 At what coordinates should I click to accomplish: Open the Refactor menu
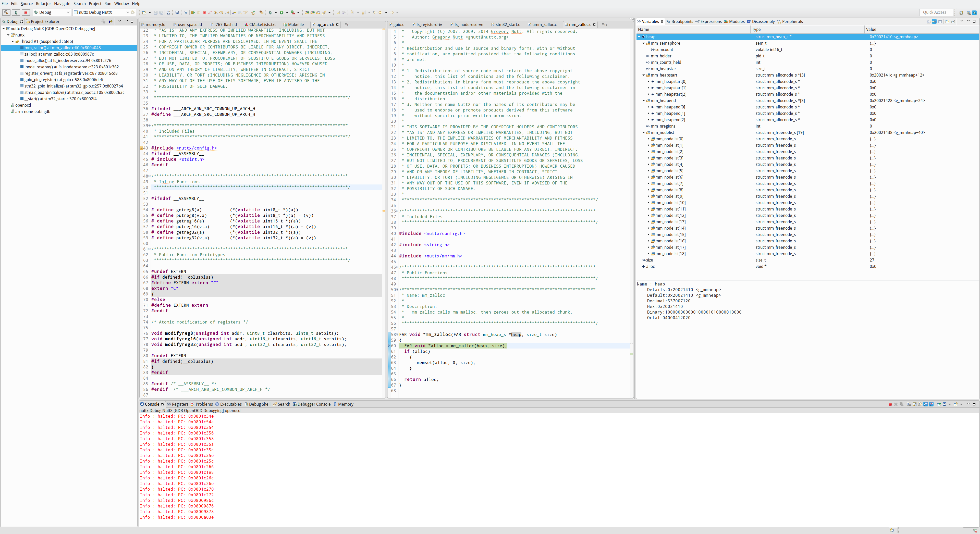(x=43, y=4)
